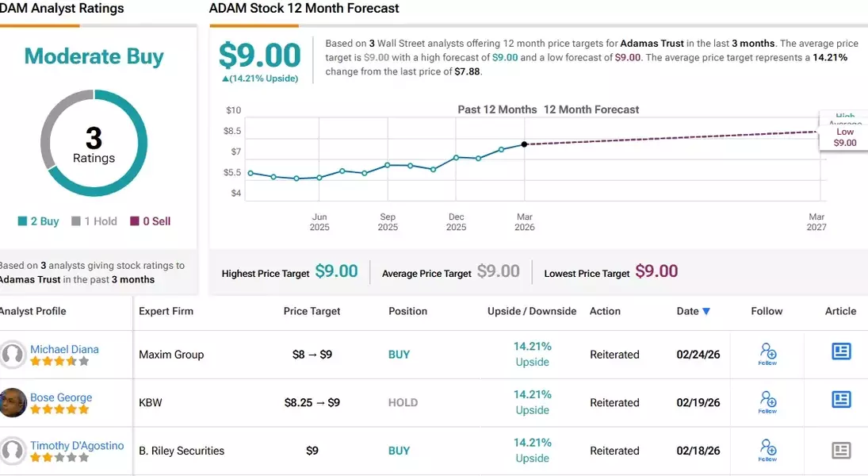Click the Mar 2026 price point
This screenshot has height=476, width=868.
click(x=525, y=144)
